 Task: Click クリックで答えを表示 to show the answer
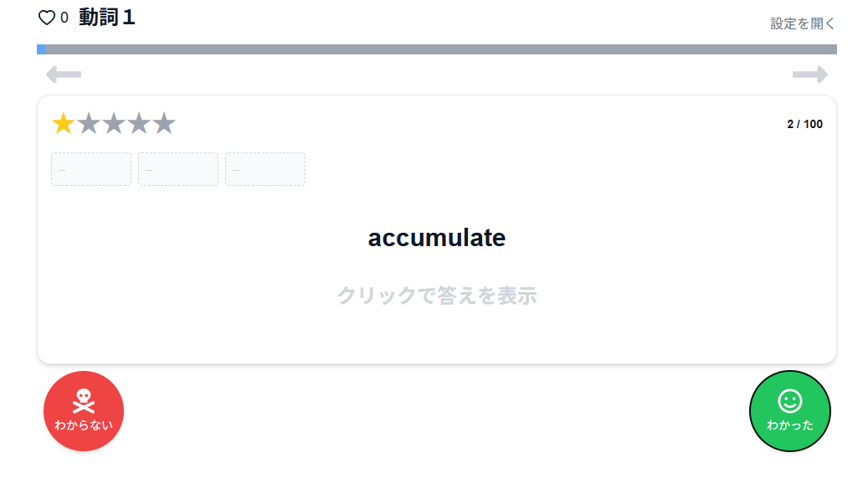point(436,296)
